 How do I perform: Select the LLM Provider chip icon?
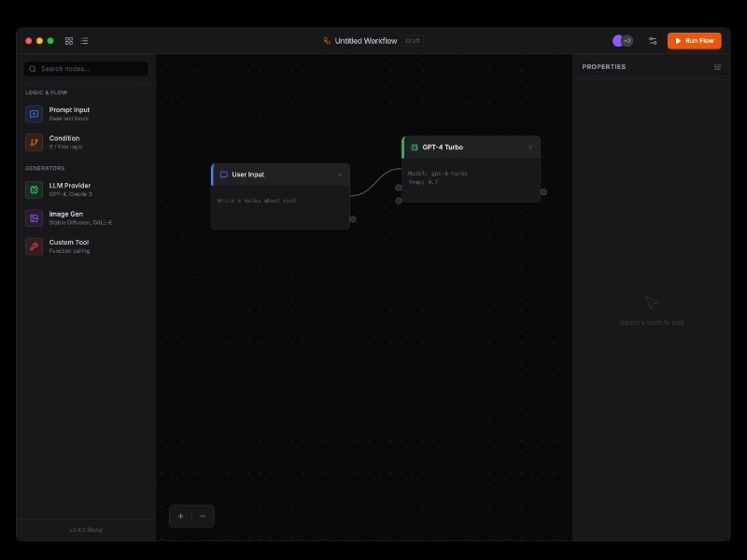[x=34, y=189]
